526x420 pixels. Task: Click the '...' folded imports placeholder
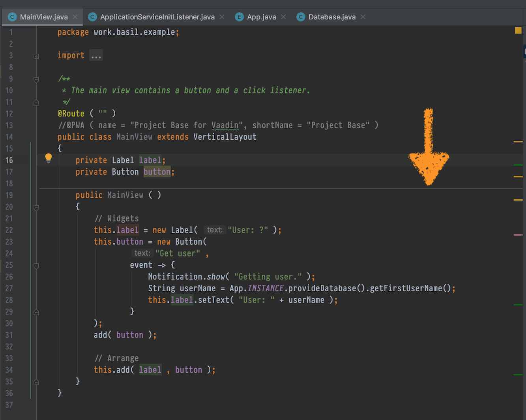(x=96, y=55)
